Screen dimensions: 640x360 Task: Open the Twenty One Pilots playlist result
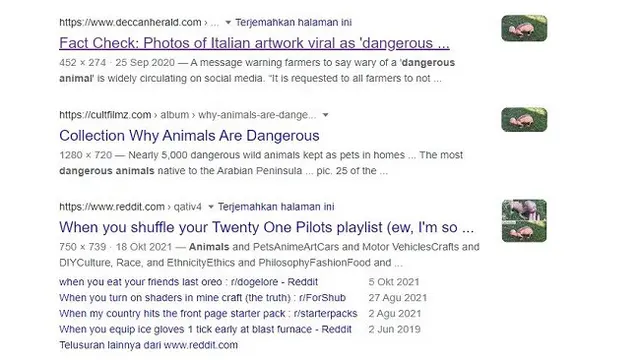point(267,227)
